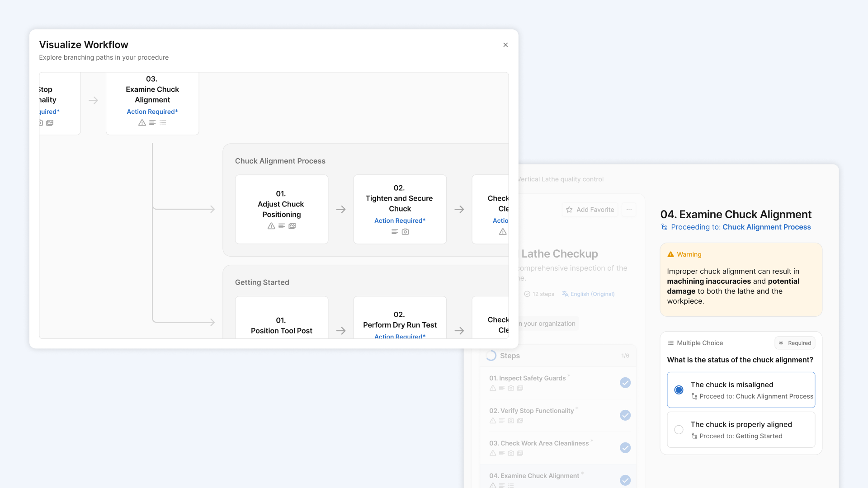The width and height of the screenshot is (868, 488).
Task: Click list icon in Examine Chuck Alignment card
Action: pos(163,123)
